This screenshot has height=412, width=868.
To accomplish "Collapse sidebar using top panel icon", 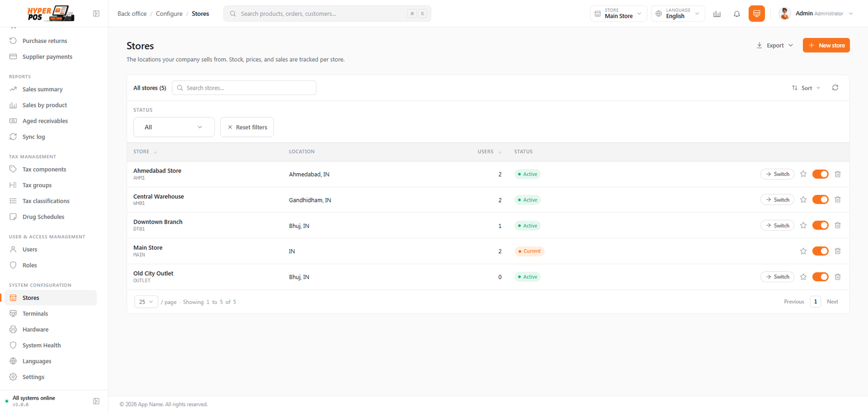I will 96,14.
